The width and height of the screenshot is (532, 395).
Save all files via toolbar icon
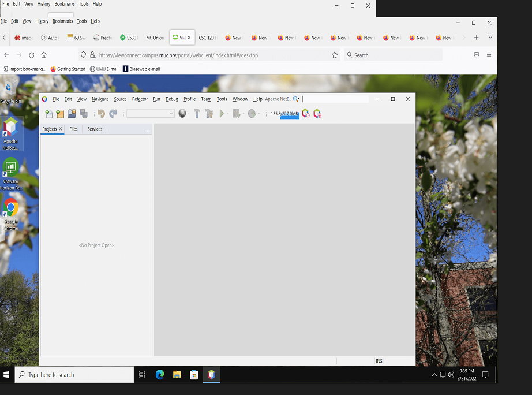[x=84, y=113]
